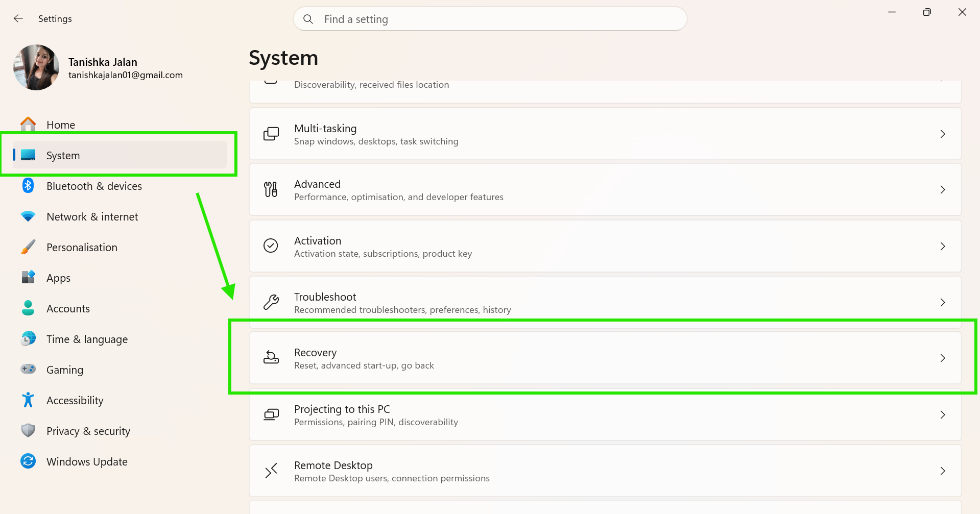Open the Accessibility section label

[x=75, y=401]
